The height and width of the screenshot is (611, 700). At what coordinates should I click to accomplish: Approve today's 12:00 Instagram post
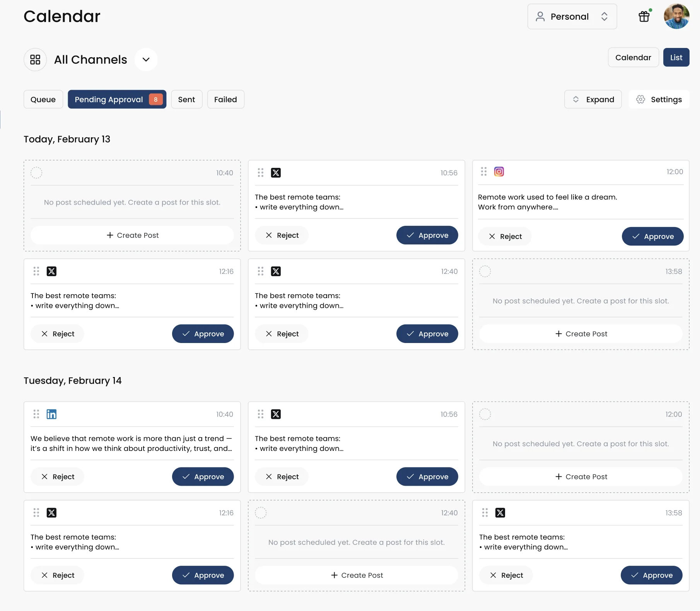point(653,236)
